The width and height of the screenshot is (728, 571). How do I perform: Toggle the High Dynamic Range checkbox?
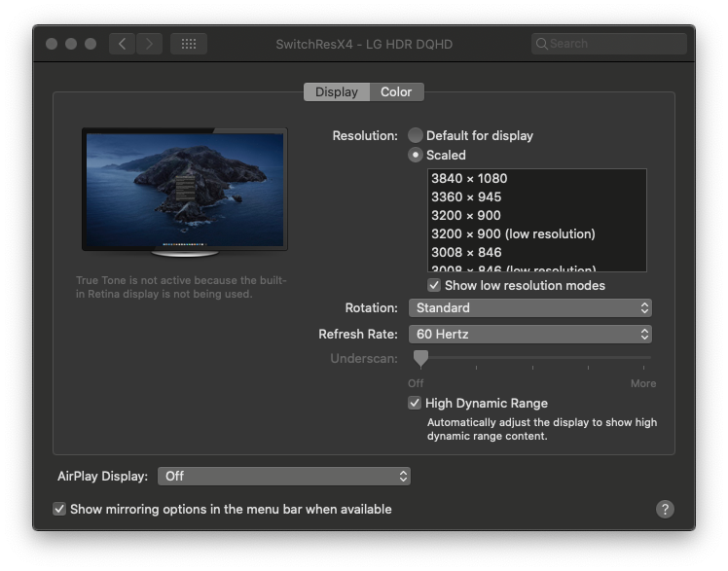415,403
